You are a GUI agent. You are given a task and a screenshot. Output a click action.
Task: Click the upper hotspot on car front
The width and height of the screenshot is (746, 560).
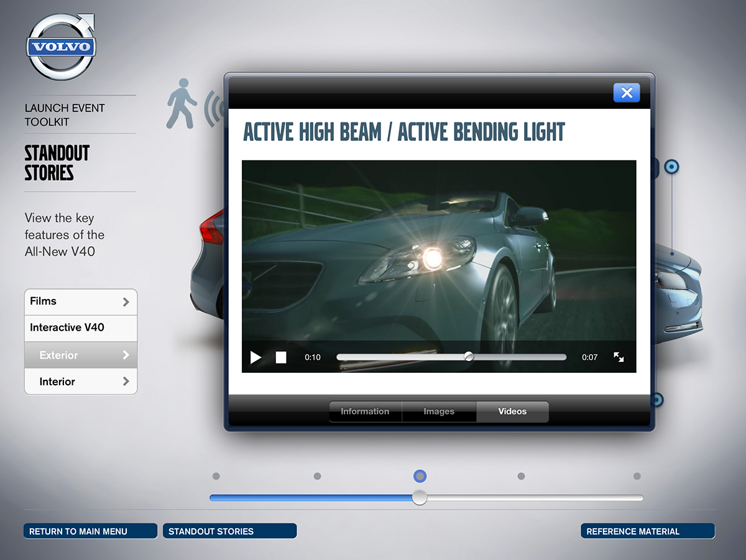point(671,167)
